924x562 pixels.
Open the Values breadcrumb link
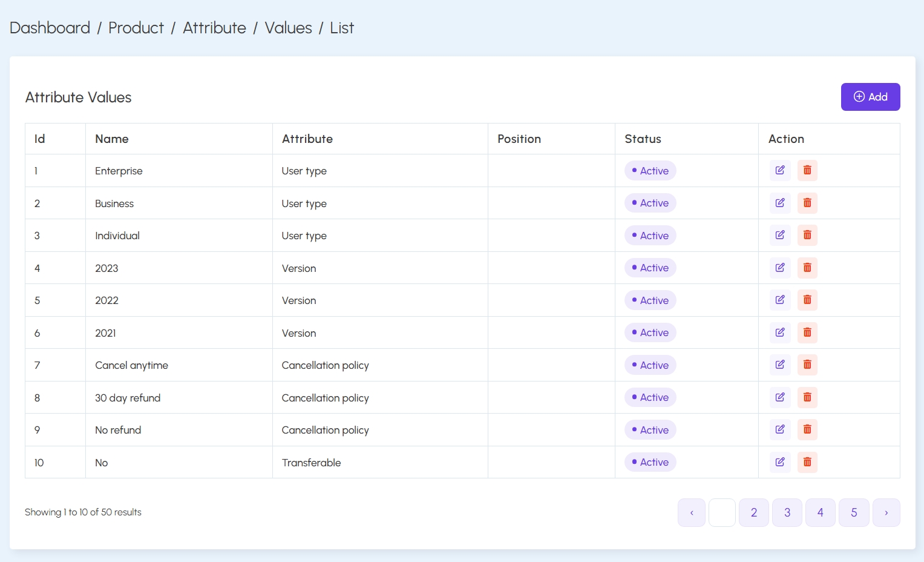tap(289, 28)
